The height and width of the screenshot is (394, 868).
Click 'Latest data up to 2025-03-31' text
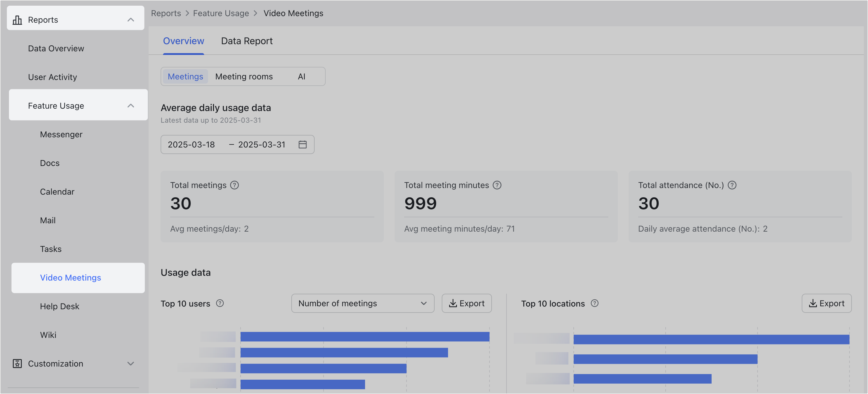[211, 120]
